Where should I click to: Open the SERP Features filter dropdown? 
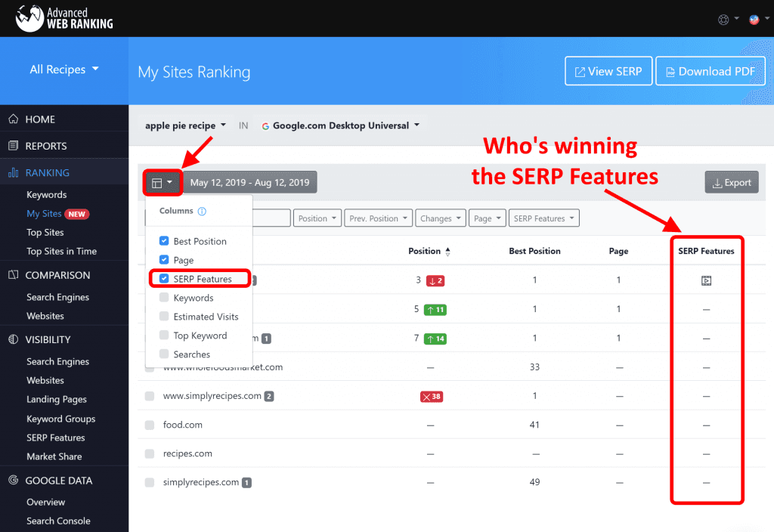[544, 218]
